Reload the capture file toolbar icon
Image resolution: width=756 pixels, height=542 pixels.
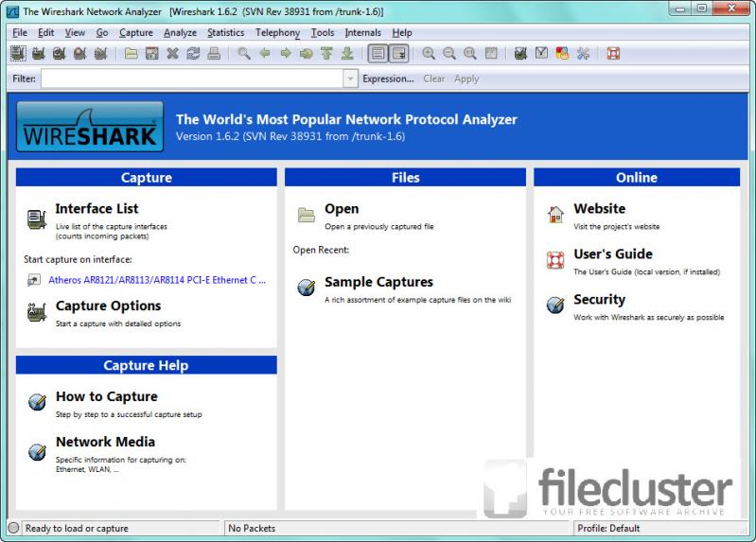coord(193,53)
